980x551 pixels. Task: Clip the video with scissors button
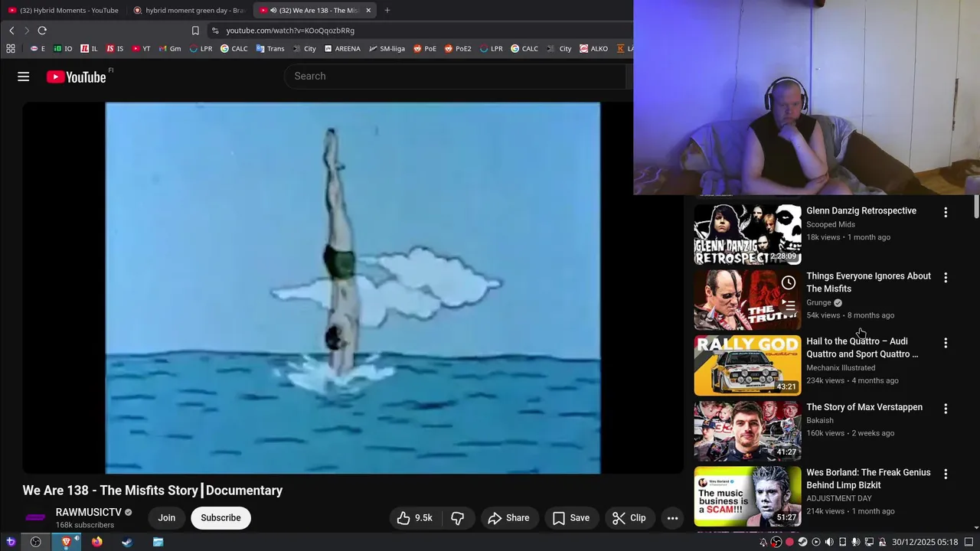pyautogui.click(x=629, y=518)
